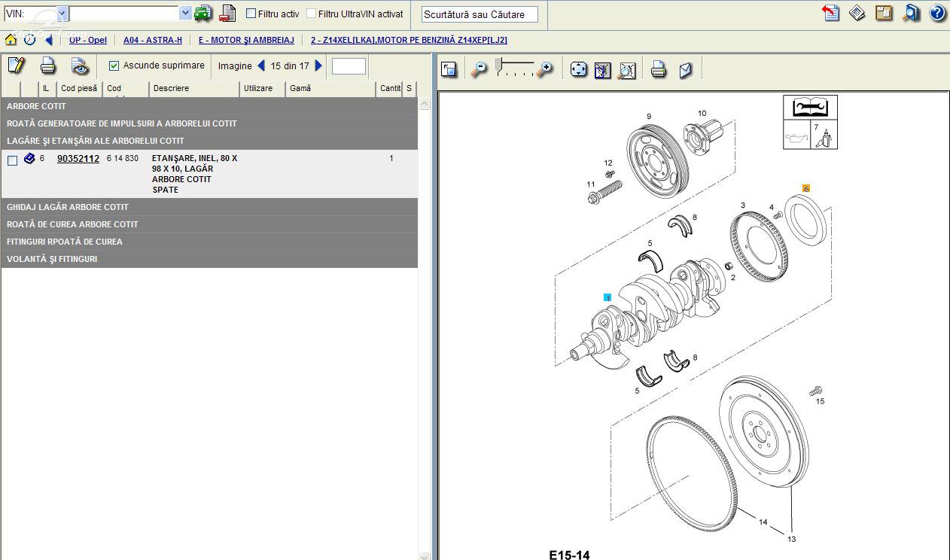Click diagram callout number 13

791,539
